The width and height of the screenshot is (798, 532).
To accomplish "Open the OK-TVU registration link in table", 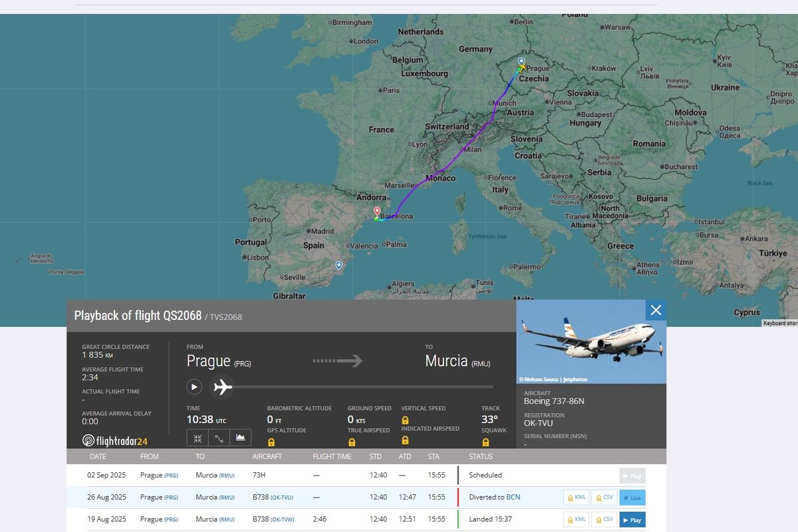I will [282, 497].
